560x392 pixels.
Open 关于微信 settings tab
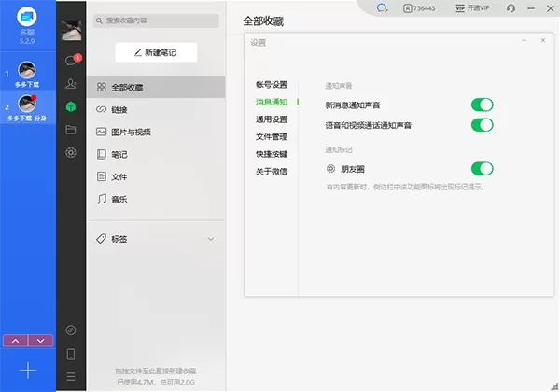click(272, 172)
